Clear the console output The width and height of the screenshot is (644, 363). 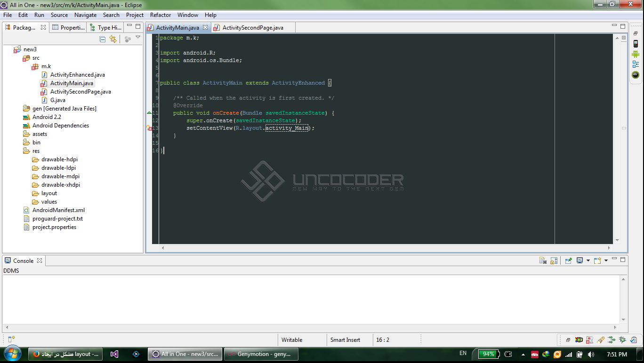[543, 260]
